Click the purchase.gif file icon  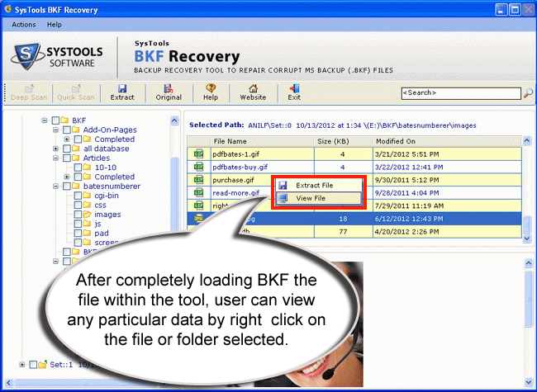(198, 180)
